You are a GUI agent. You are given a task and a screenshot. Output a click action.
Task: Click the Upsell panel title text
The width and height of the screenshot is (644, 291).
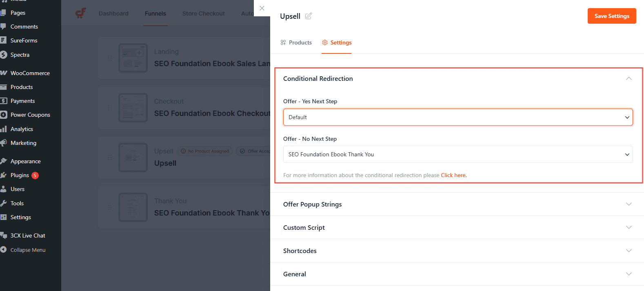tap(290, 16)
